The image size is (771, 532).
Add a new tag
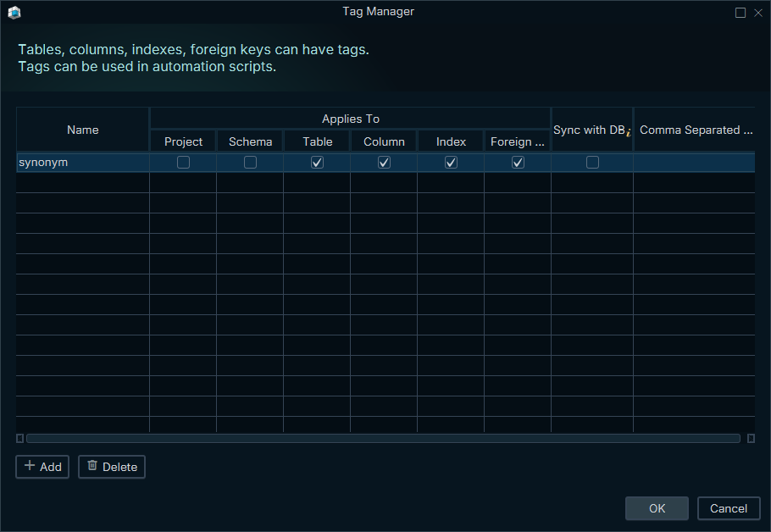[42, 467]
